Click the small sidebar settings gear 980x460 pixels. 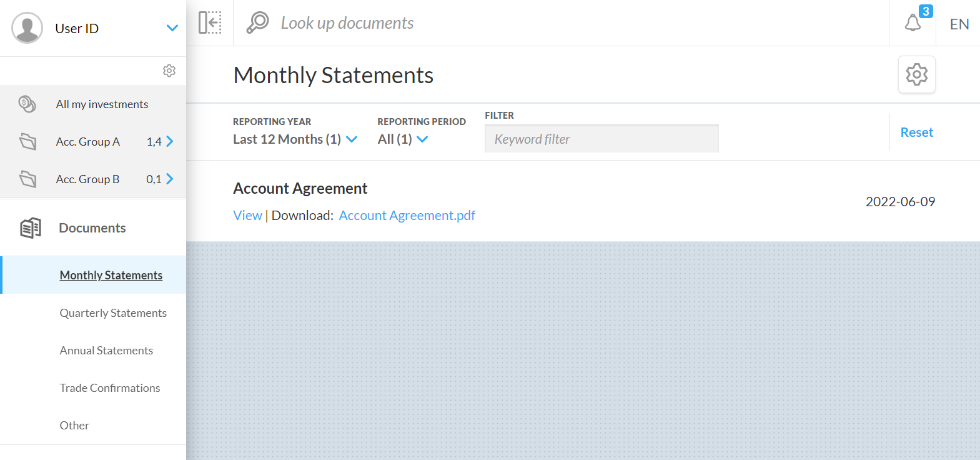coord(169,71)
